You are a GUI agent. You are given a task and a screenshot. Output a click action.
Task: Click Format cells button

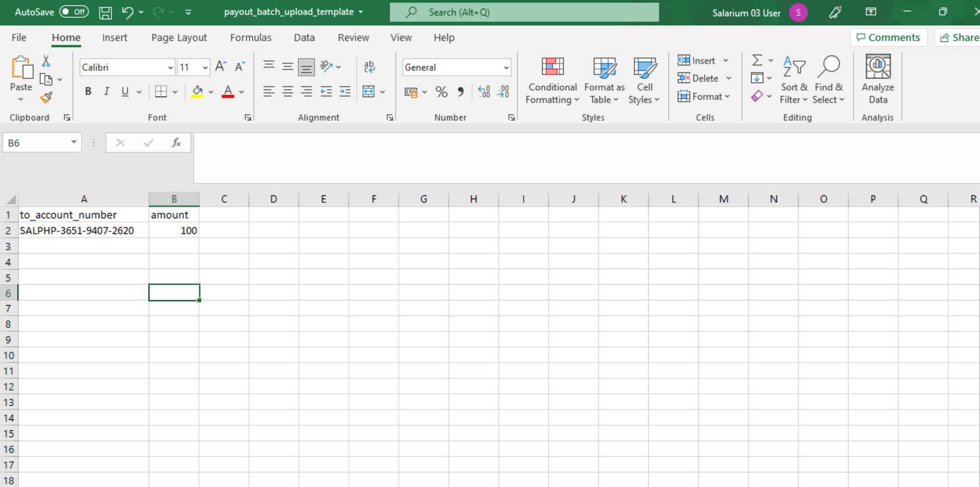coord(704,96)
